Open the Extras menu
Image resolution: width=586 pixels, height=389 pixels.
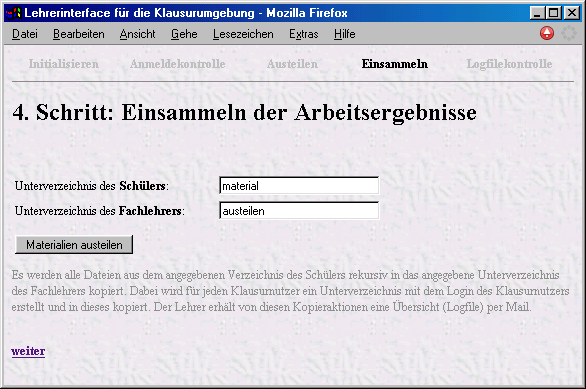(x=303, y=34)
